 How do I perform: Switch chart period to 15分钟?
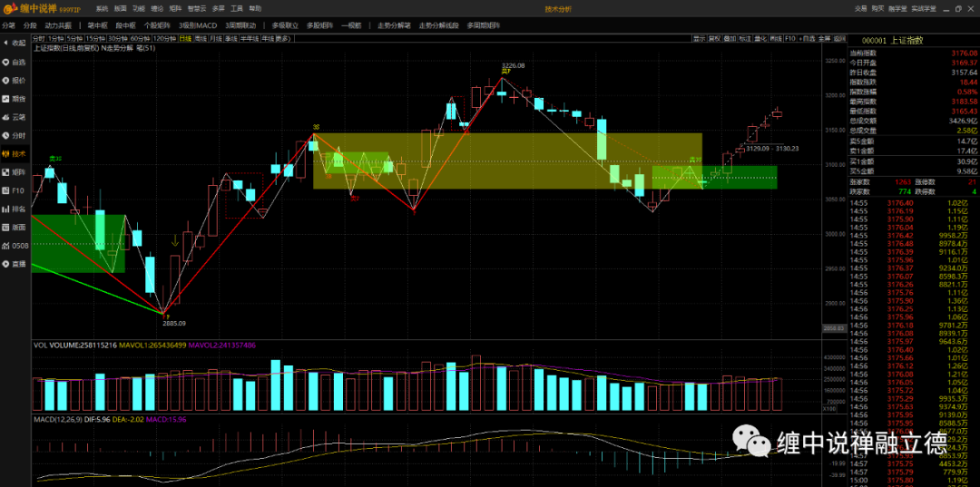point(95,39)
